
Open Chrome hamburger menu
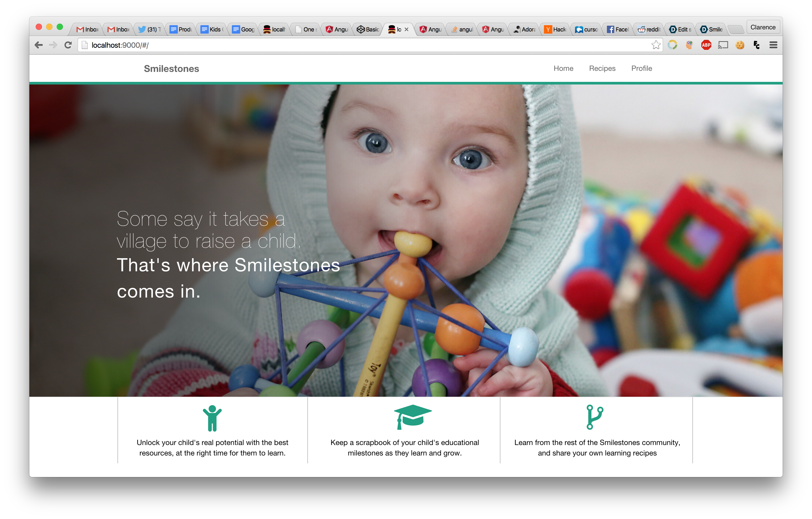[773, 45]
